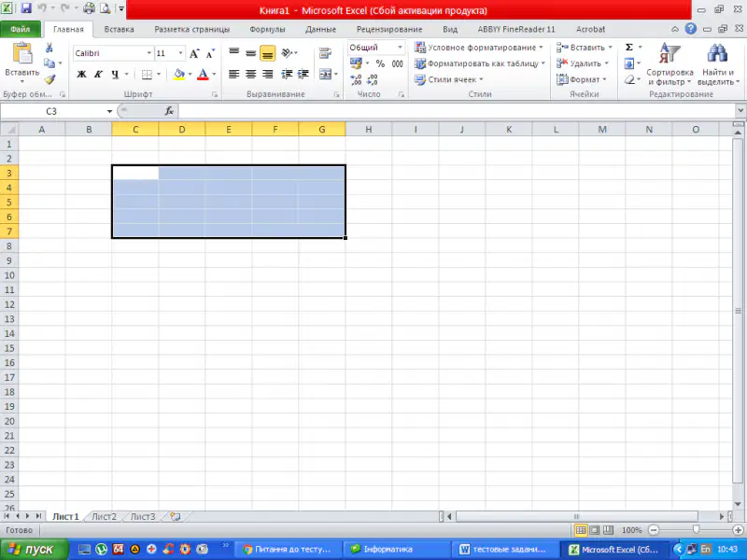
Task: Click the Windows пуск start button
Action: coord(34,550)
